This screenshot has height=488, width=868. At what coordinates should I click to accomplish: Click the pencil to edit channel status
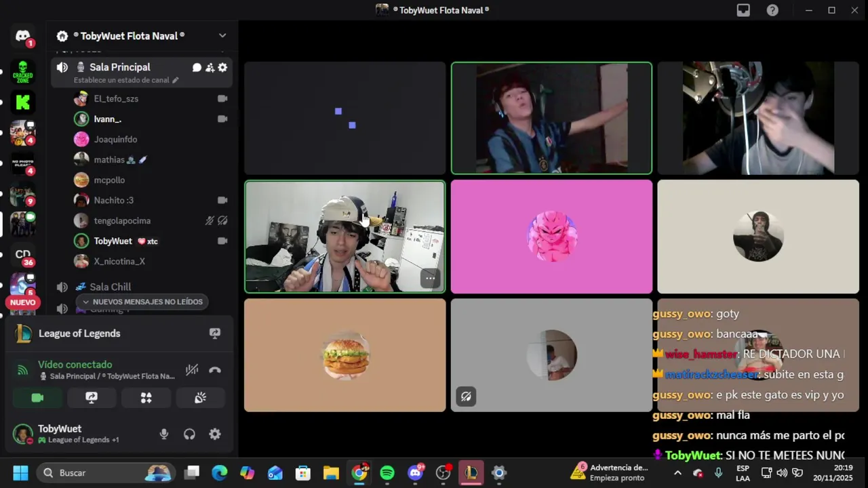[x=175, y=80]
